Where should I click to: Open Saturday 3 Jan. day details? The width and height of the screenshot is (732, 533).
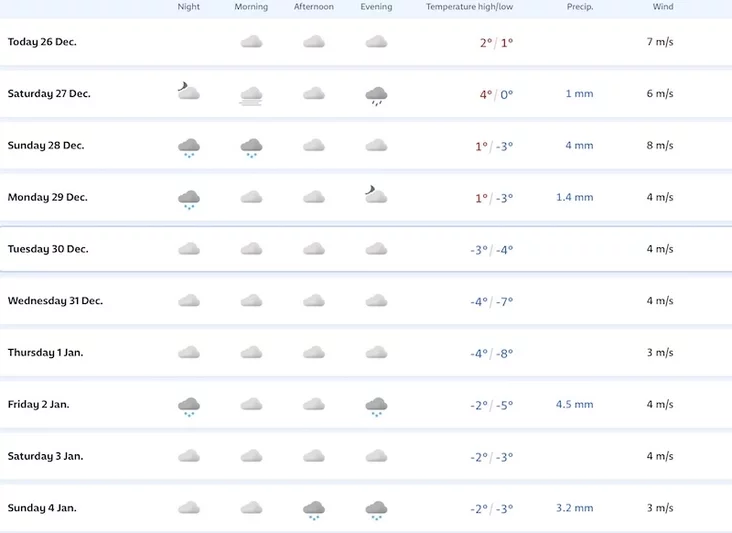[x=45, y=456]
